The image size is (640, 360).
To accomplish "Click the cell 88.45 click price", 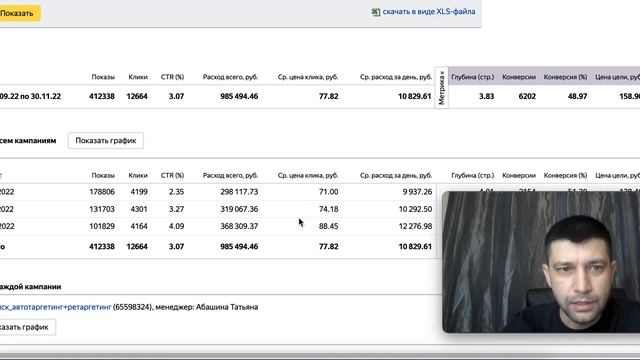I will (x=329, y=226).
